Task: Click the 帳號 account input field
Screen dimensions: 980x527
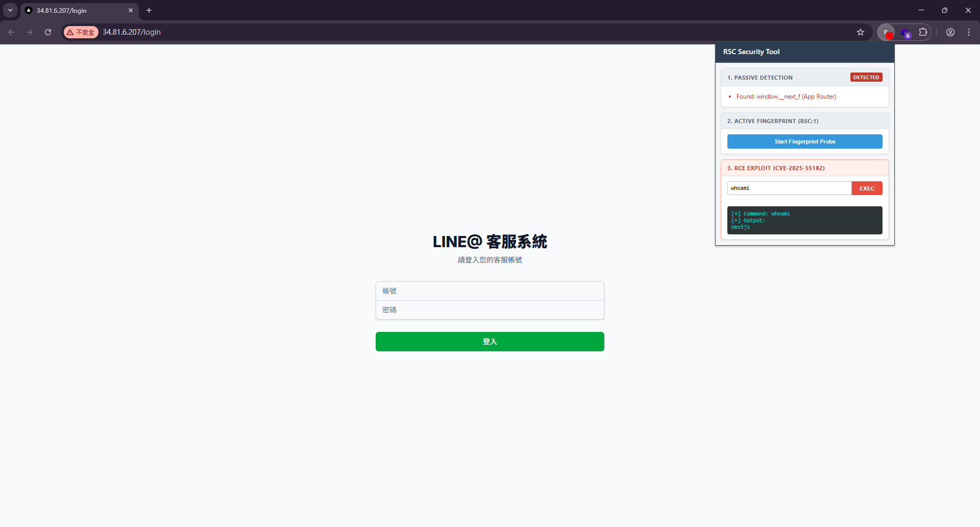Action: pos(490,291)
